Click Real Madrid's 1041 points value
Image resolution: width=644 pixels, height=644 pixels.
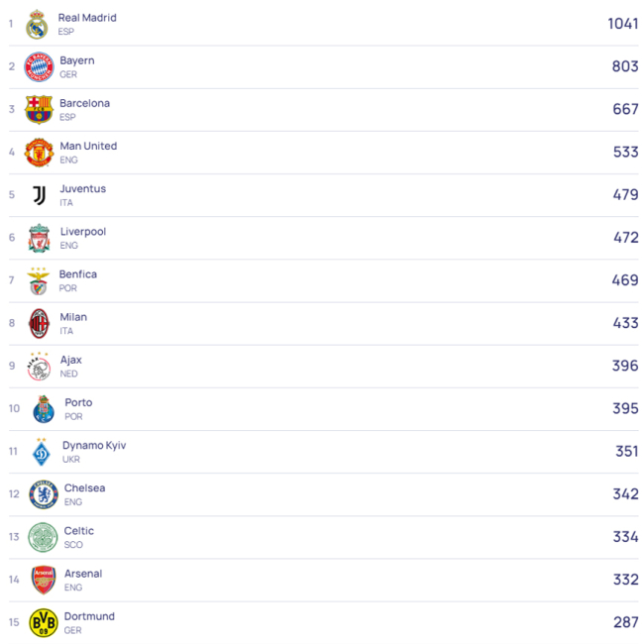622,24
